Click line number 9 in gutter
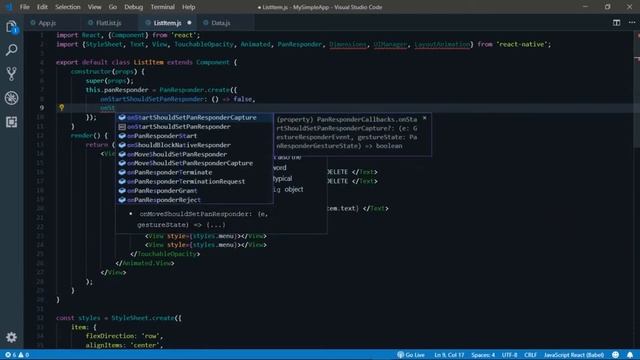 pyautogui.click(x=42, y=108)
